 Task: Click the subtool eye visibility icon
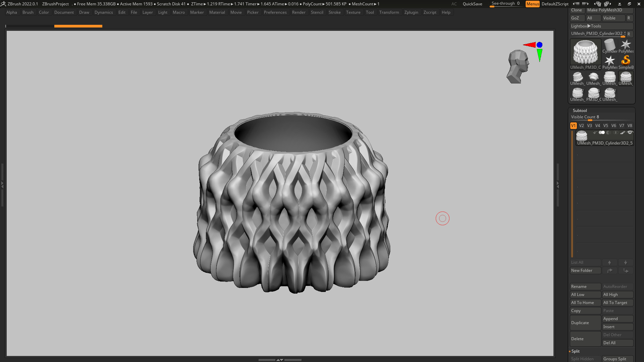[x=630, y=133]
